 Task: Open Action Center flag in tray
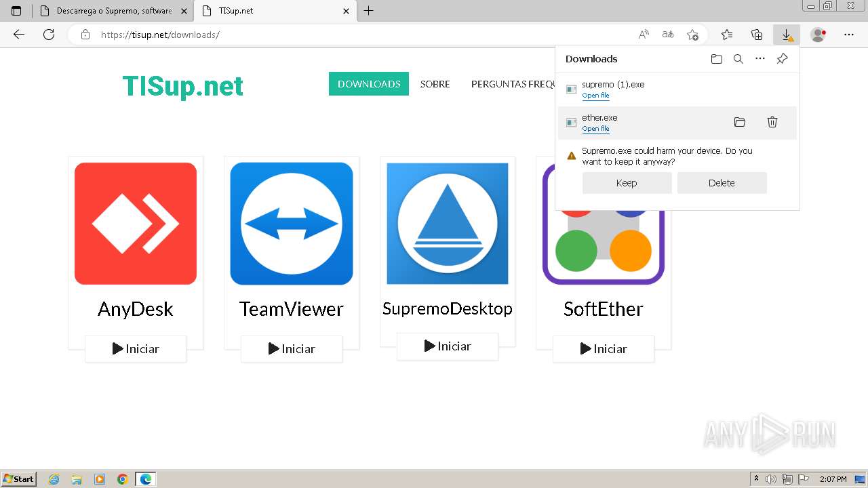point(804,479)
